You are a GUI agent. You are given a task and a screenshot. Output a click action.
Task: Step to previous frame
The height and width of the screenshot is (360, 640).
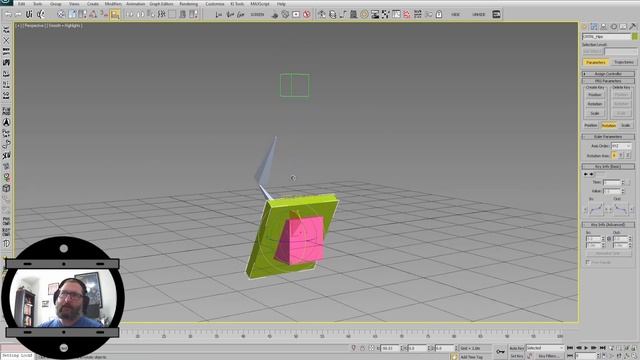tap(578, 348)
